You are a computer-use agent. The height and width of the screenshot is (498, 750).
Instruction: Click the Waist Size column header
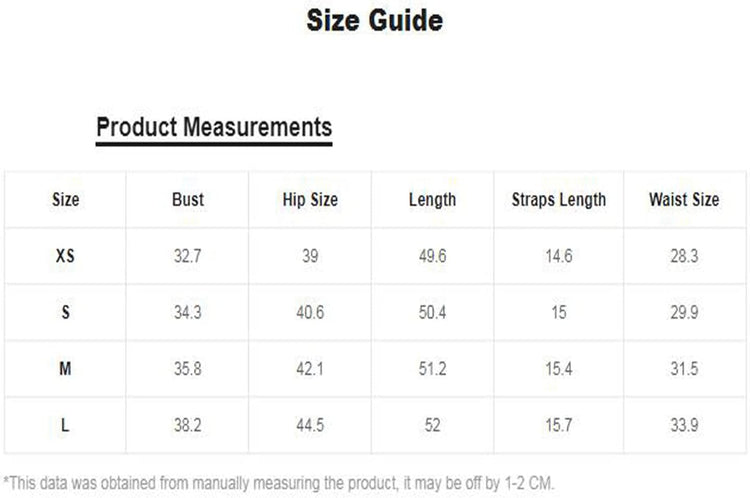(683, 200)
